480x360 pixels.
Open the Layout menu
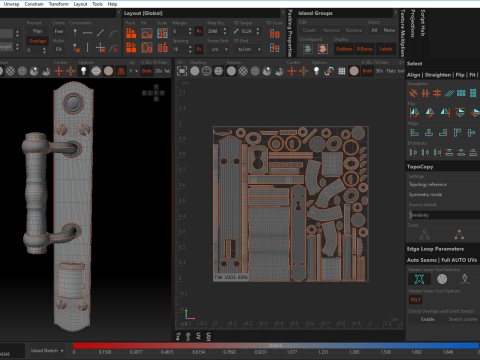coord(80,4)
